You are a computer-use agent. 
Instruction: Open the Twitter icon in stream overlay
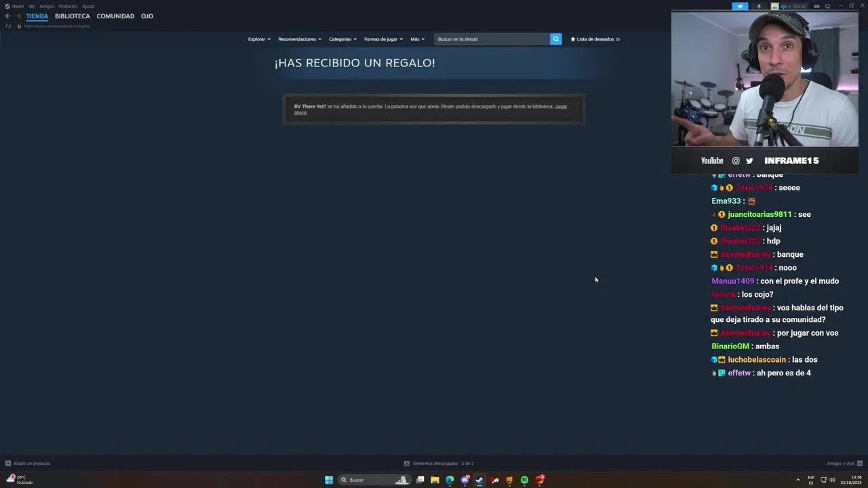point(749,161)
